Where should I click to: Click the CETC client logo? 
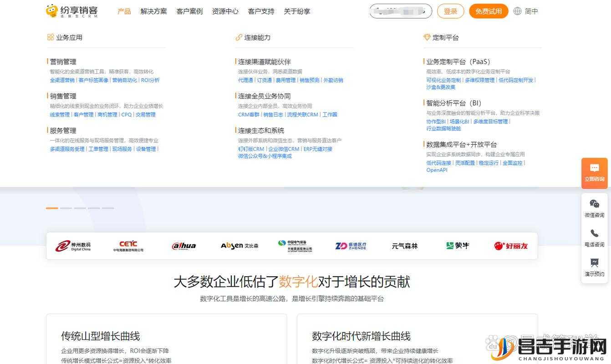(x=128, y=246)
